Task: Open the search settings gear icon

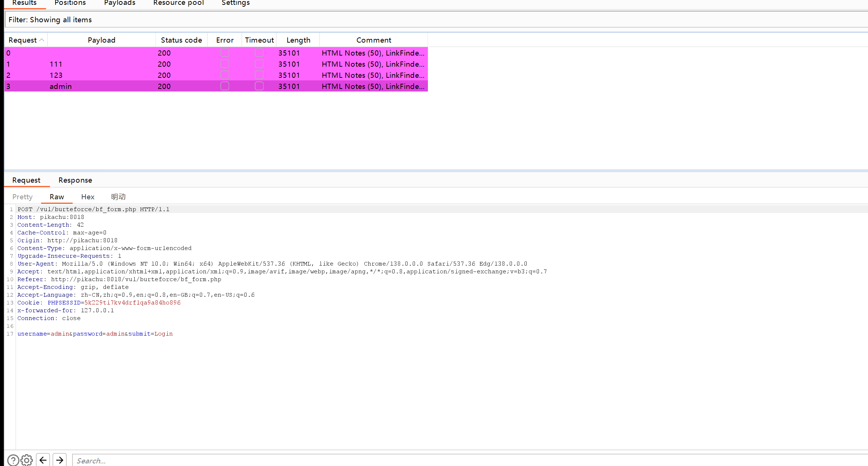Action: 27,460
